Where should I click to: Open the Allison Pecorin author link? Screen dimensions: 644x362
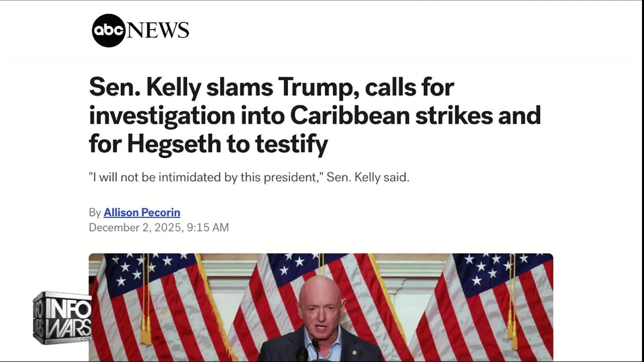142,213
